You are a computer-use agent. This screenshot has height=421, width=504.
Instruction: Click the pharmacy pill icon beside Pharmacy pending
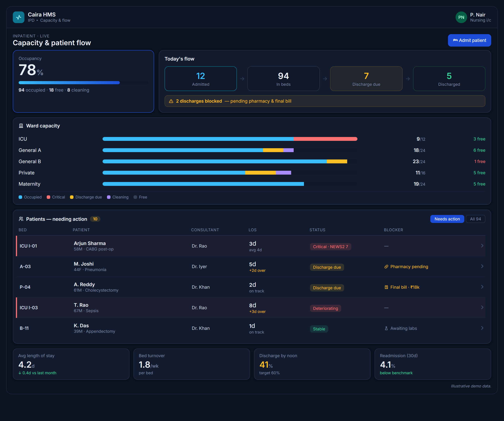386,267
